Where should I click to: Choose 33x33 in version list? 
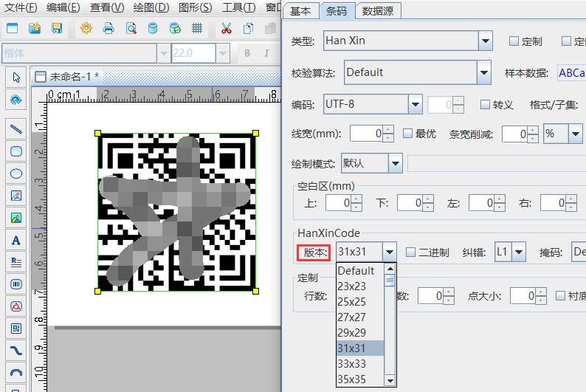pos(360,364)
